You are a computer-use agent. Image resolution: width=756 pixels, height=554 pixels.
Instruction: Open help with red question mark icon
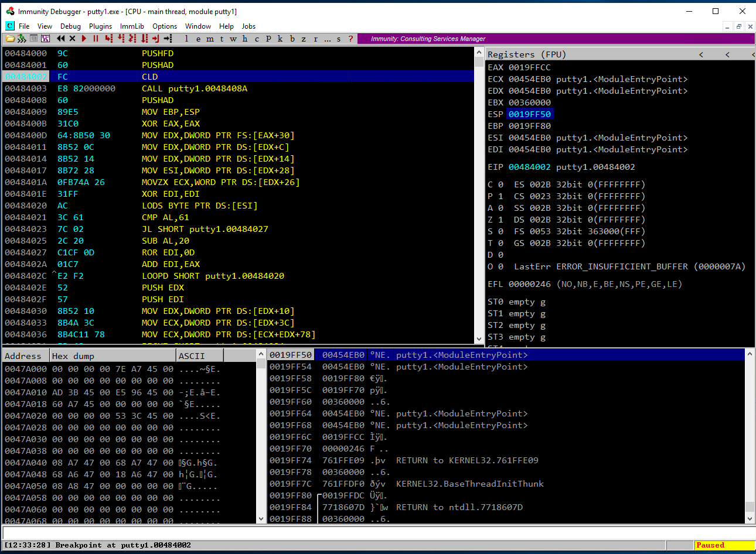point(350,39)
